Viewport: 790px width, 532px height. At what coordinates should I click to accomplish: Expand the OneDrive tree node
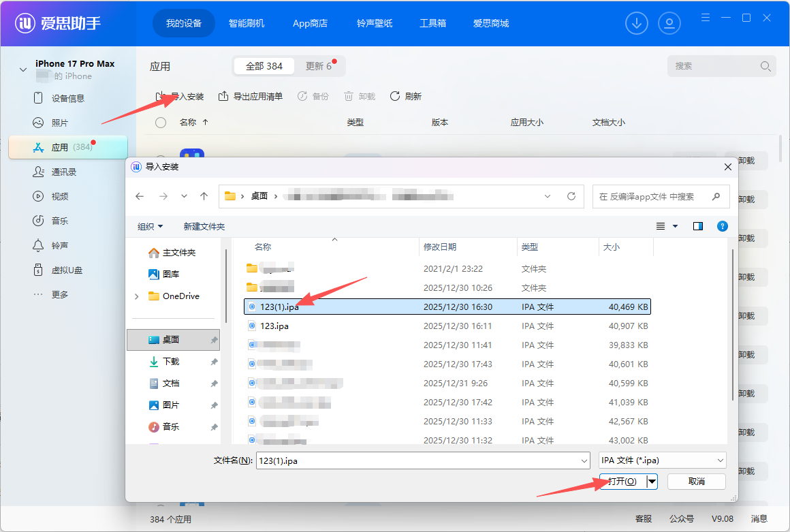coord(137,296)
